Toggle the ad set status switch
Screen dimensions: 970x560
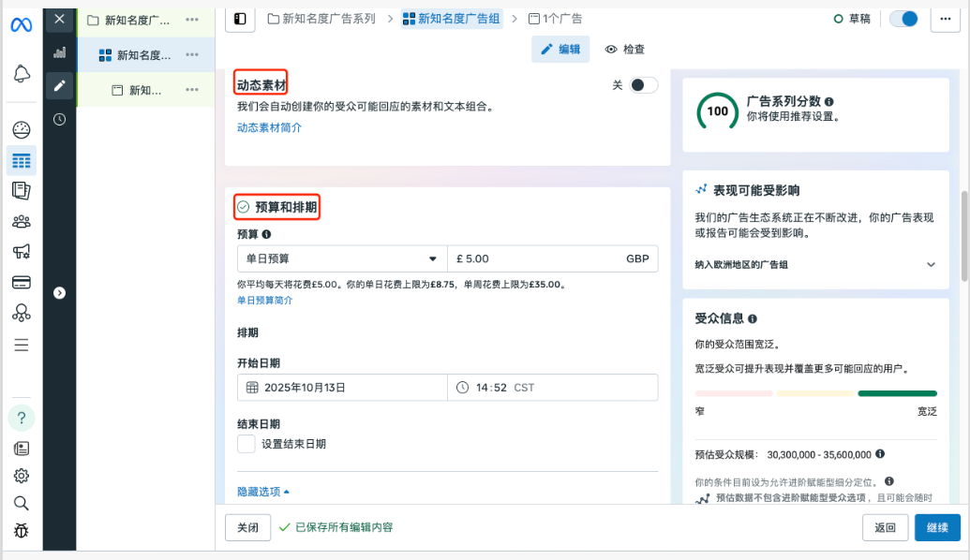[903, 19]
